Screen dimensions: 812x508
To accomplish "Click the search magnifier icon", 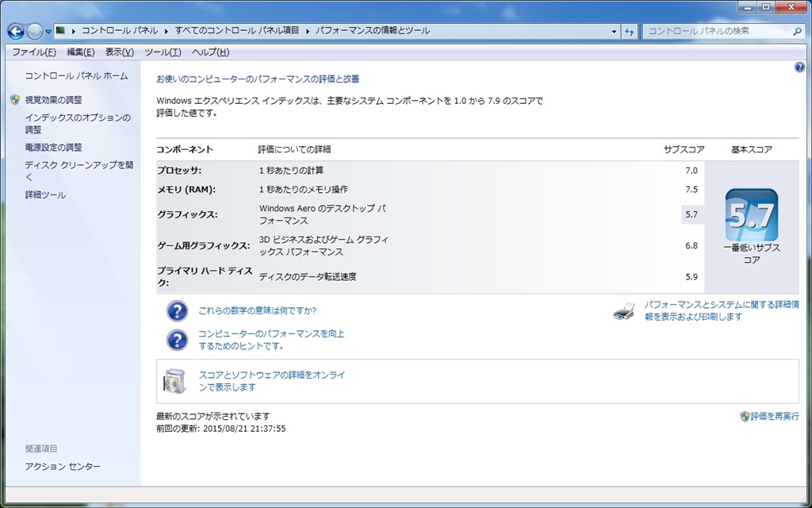I will pos(798,31).
